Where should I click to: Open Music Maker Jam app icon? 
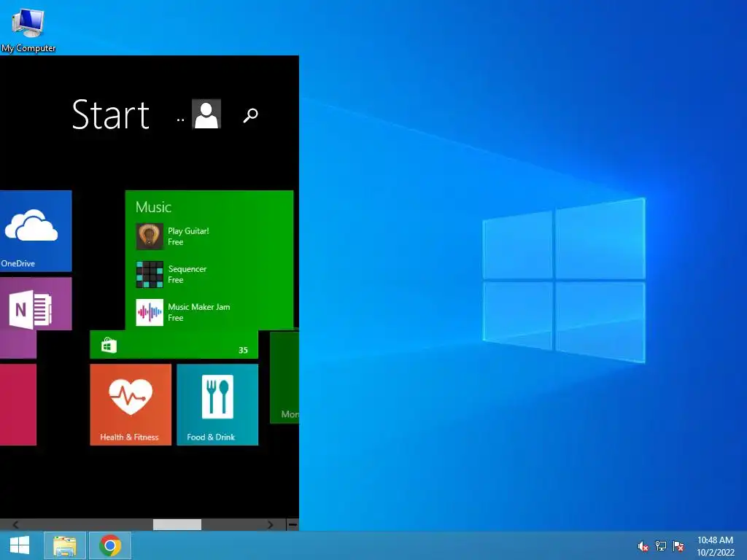[x=150, y=312]
